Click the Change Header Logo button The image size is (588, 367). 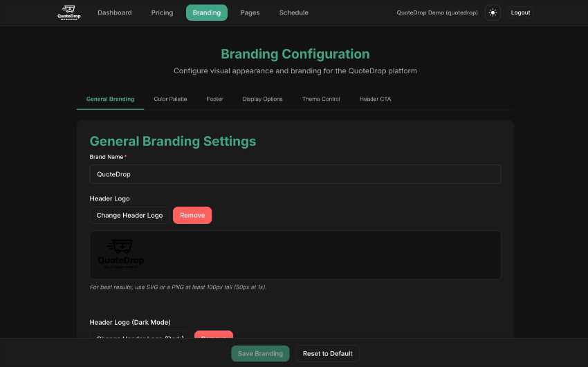(x=129, y=216)
